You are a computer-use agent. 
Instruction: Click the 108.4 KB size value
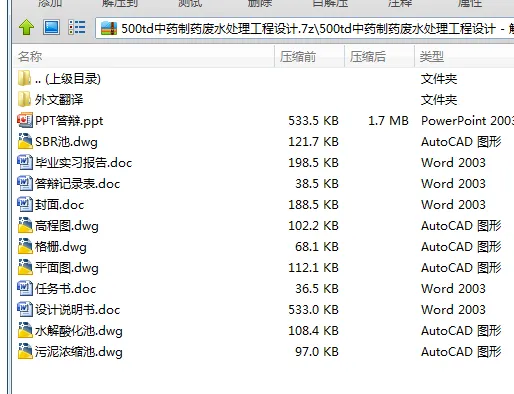[313, 331]
